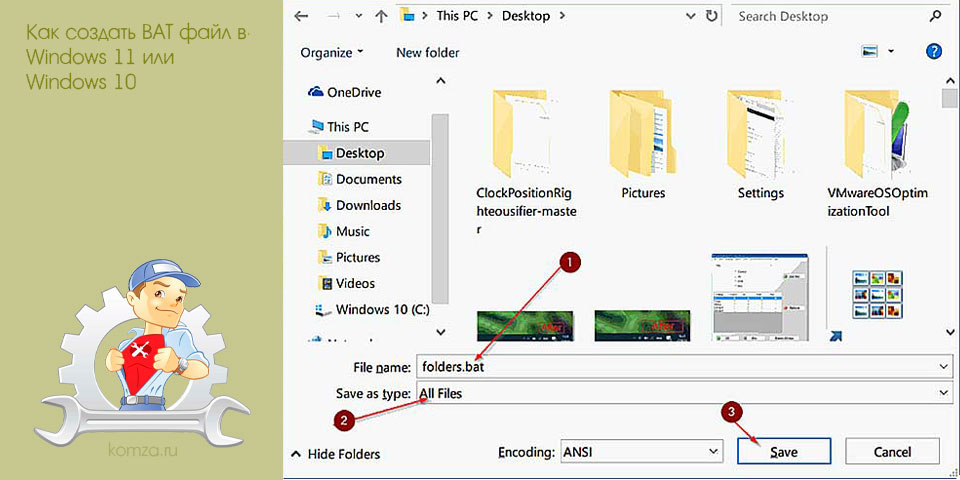Select Music in the navigation tree
Screen dimensions: 960x480
point(353,231)
